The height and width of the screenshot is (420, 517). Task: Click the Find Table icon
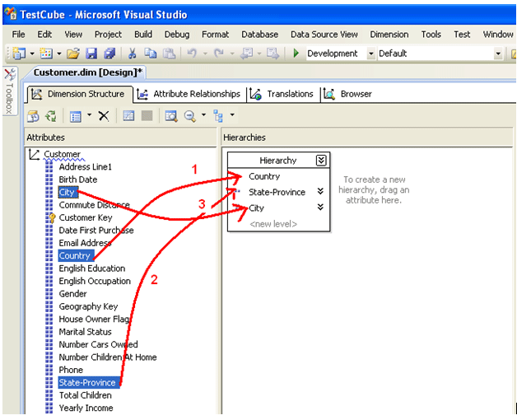click(171, 116)
